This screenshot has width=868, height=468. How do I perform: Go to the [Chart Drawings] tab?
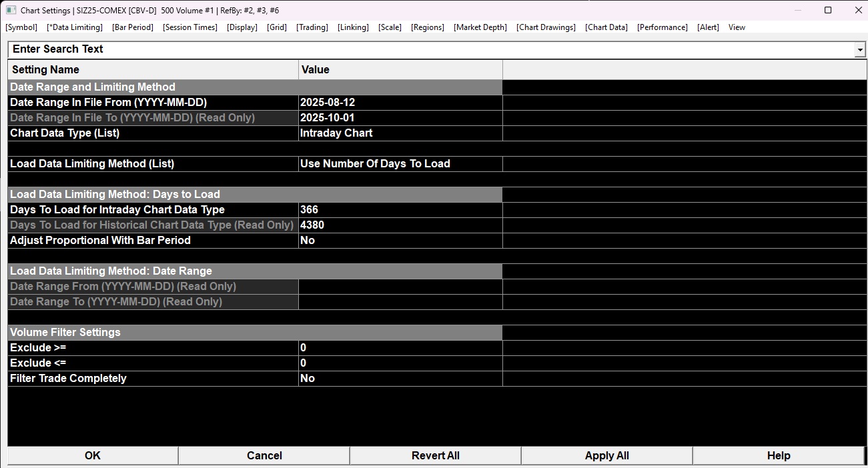[546, 27]
